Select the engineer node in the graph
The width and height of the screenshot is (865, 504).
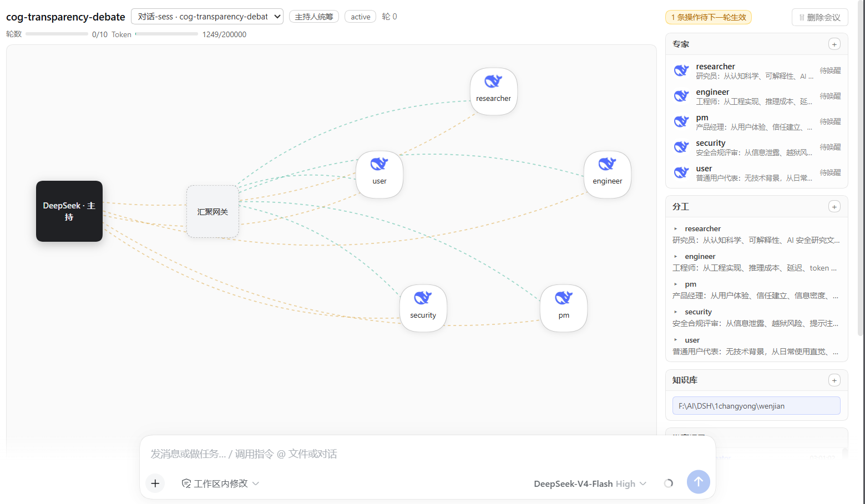point(607,175)
